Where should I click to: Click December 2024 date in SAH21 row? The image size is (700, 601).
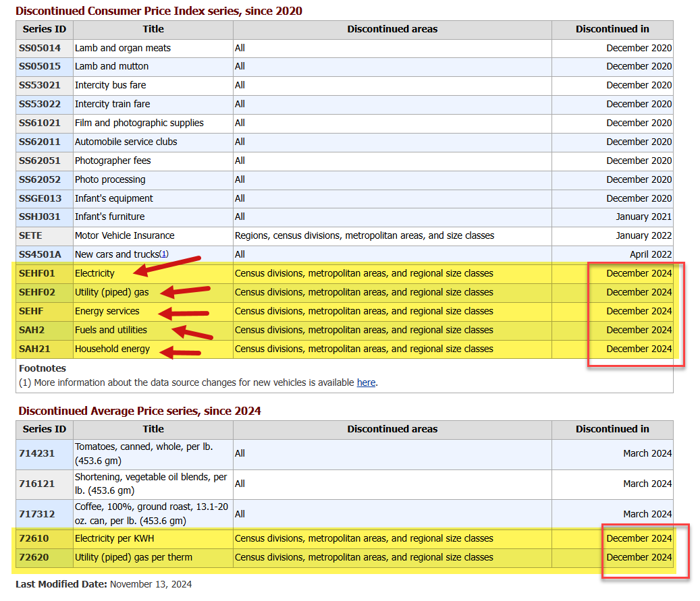(x=639, y=349)
